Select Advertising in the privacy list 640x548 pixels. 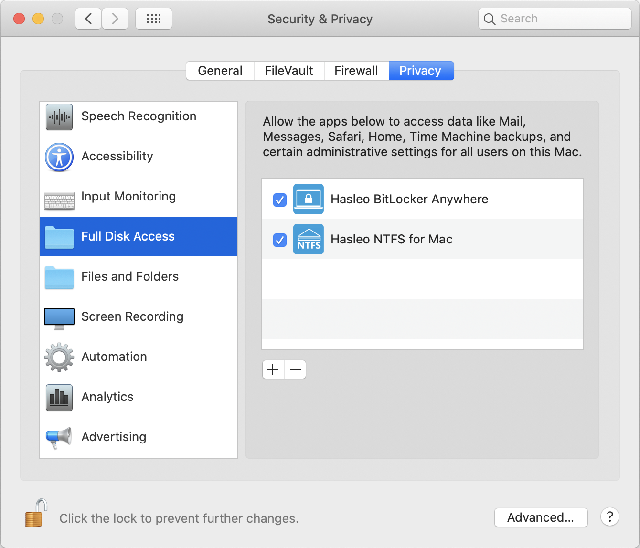(x=138, y=437)
